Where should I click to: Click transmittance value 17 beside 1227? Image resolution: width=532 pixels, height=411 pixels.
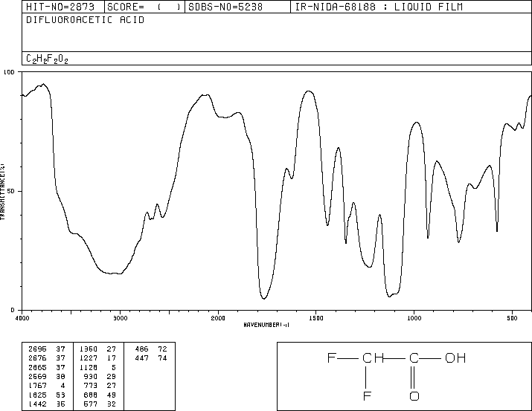click(112, 357)
